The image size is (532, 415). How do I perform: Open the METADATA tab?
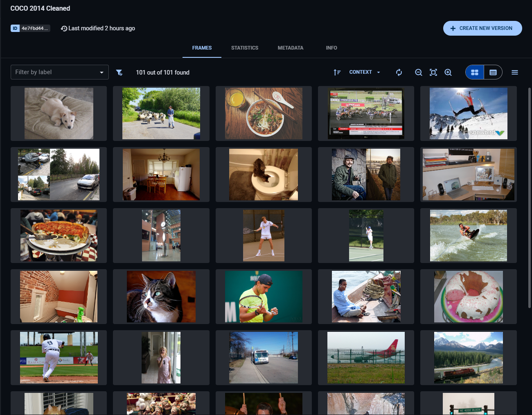291,48
